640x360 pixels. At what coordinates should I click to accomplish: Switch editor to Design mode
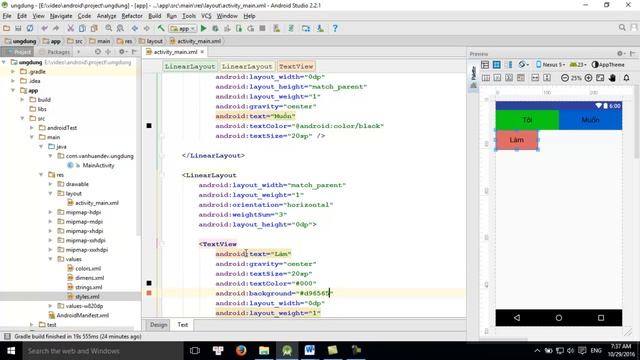point(158,325)
